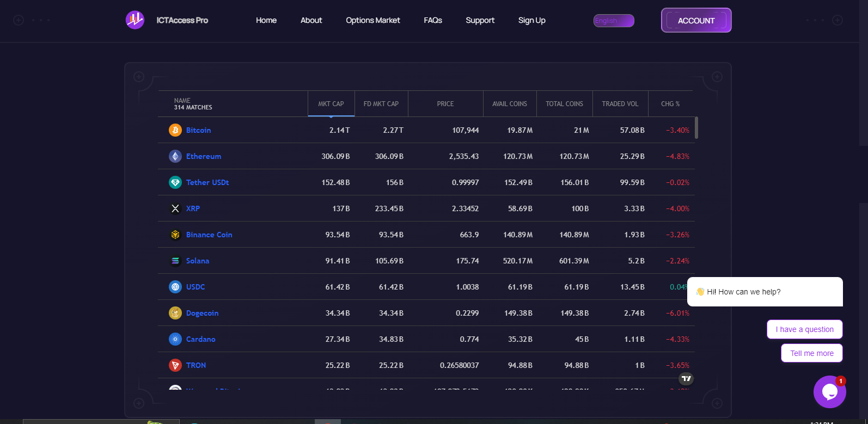Click the 'I have a question' chat button
868x424 pixels.
805,329
